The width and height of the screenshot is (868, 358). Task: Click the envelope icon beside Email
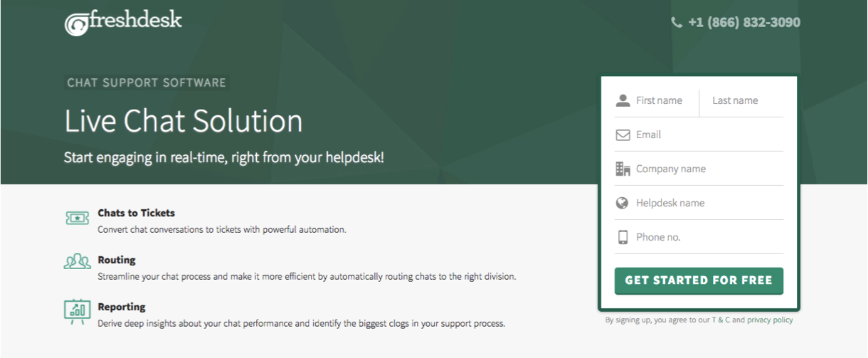tap(623, 135)
